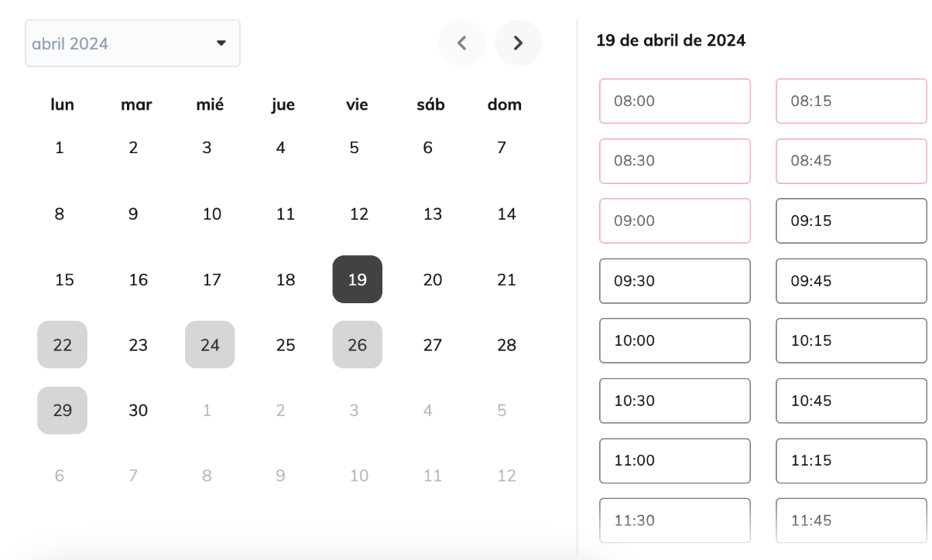Click the 10:45 time slot

(851, 401)
